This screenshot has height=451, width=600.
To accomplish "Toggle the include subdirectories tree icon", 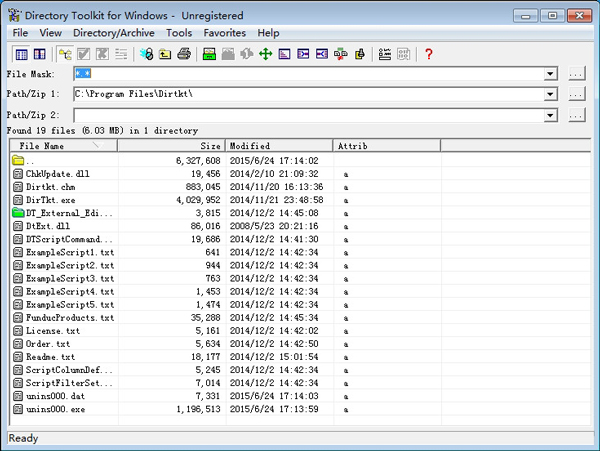I will pyautogui.click(x=65, y=54).
